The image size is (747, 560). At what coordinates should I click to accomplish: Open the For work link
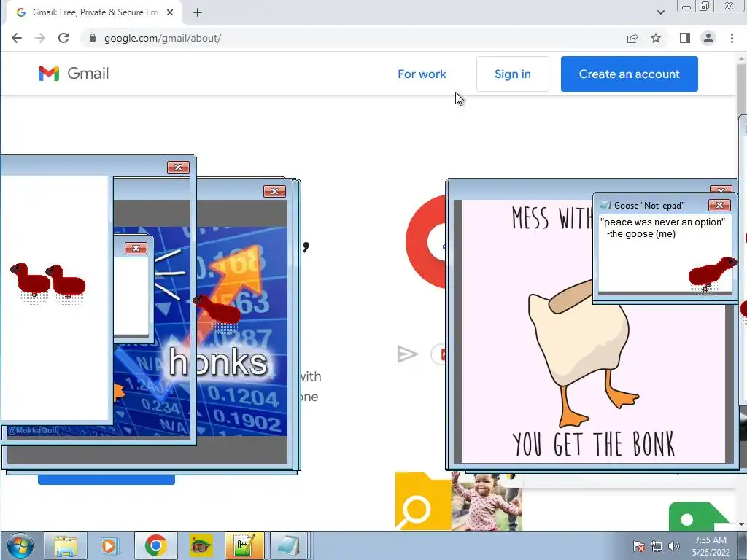click(x=422, y=74)
